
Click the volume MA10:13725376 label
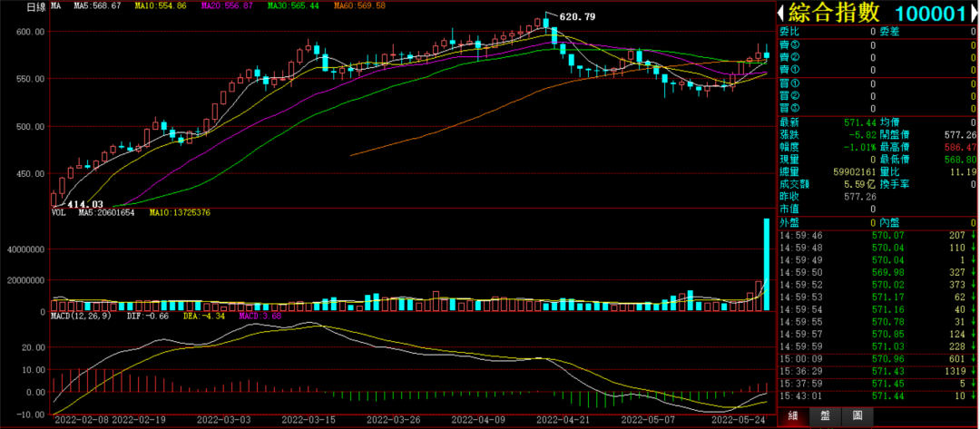[x=180, y=213]
